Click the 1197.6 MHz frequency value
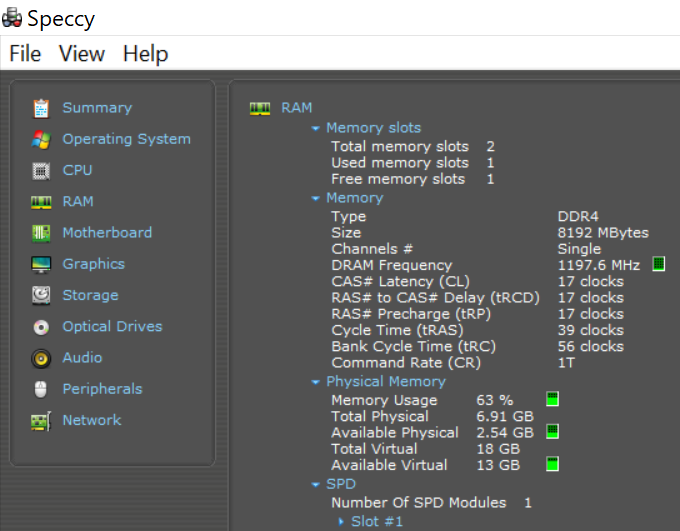This screenshot has width=680, height=531. (598, 265)
